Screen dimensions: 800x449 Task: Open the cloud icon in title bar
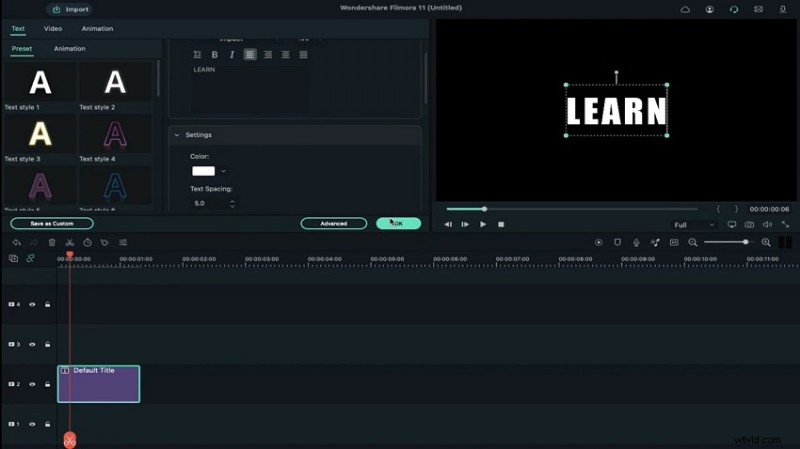[685, 9]
